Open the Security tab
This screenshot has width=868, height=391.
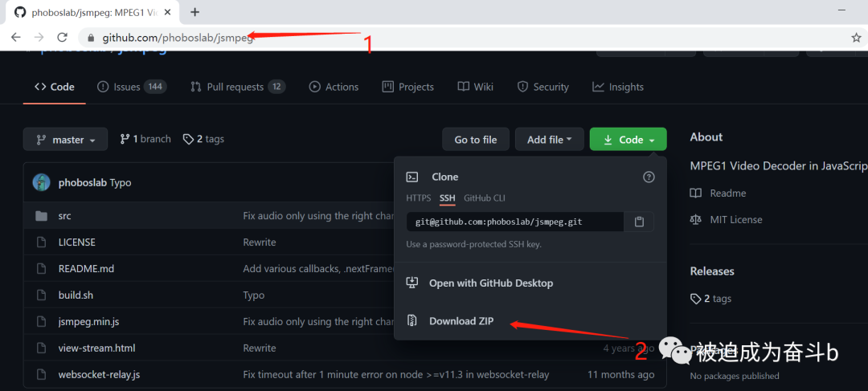[x=543, y=87]
